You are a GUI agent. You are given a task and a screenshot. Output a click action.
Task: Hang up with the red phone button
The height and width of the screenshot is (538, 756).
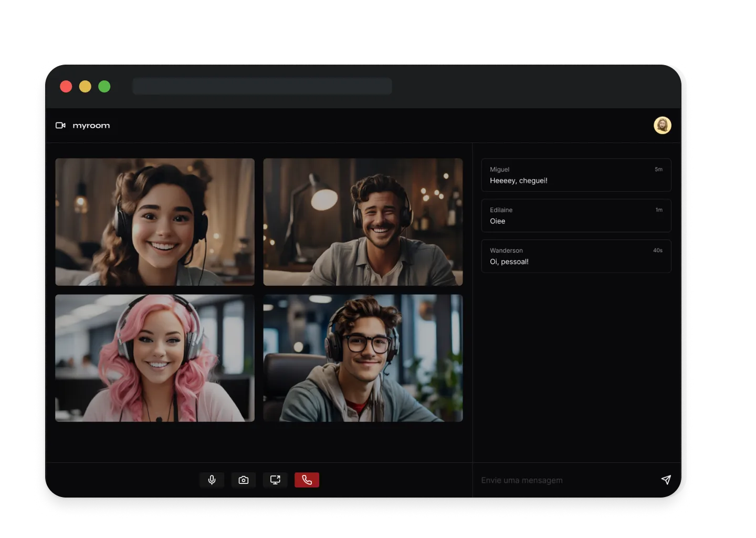(307, 480)
